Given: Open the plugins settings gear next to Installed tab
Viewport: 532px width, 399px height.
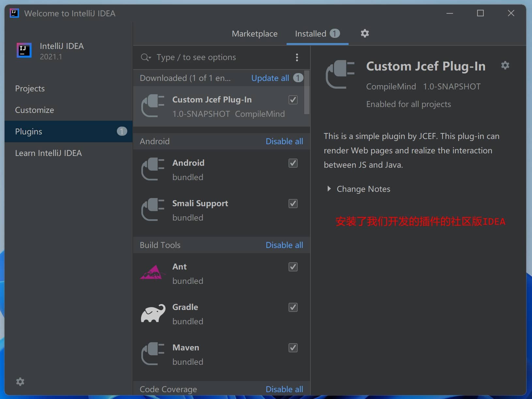Looking at the screenshot, I should pos(365,33).
